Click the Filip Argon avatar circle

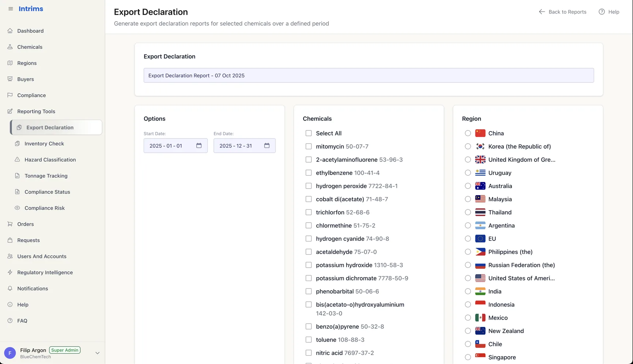click(x=10, y=353)
